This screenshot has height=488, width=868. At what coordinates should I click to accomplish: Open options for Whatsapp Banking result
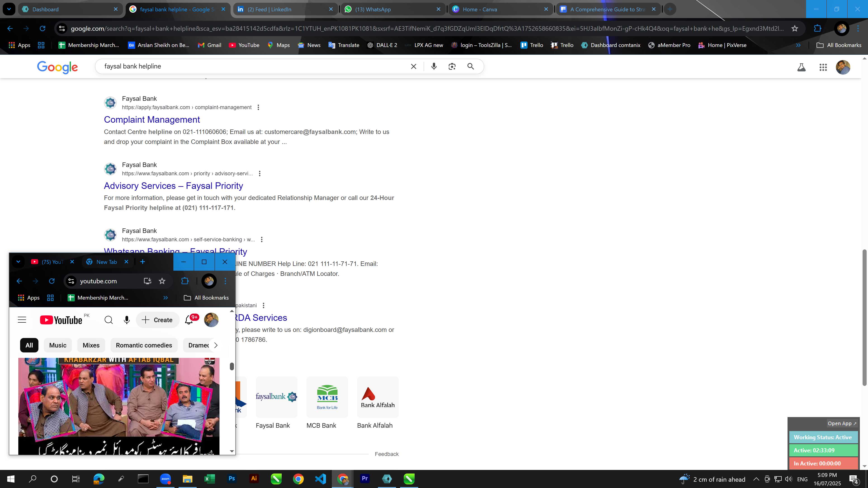pyautogui.click(x=262, y=239)
